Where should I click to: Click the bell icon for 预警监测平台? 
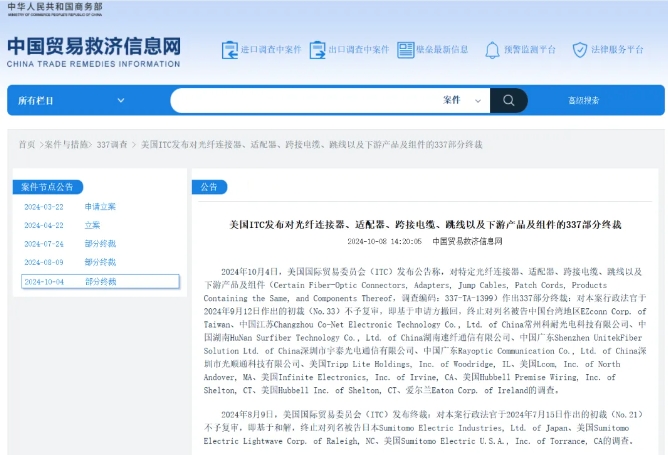(x=492, y=50)
